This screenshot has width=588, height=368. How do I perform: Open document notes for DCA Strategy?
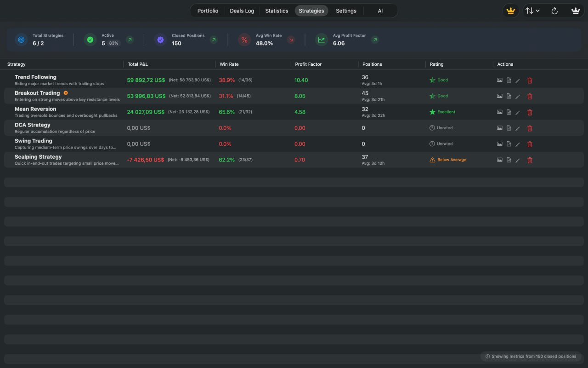pyautogui.click(x=509, y=128)
